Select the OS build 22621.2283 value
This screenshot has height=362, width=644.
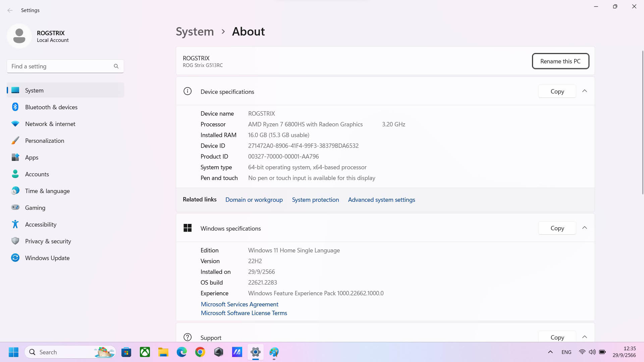click(x=263, y=283)
